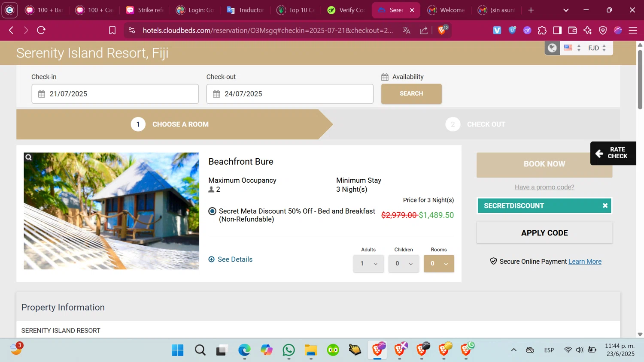This screenshot has height=362, width=644.
Task: Open the RATE CHECK widget
Action: [x=613, y=153]
